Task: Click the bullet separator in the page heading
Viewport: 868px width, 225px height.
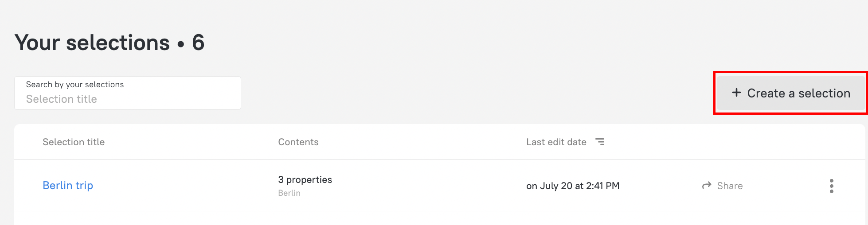Action: pos(180,45)
